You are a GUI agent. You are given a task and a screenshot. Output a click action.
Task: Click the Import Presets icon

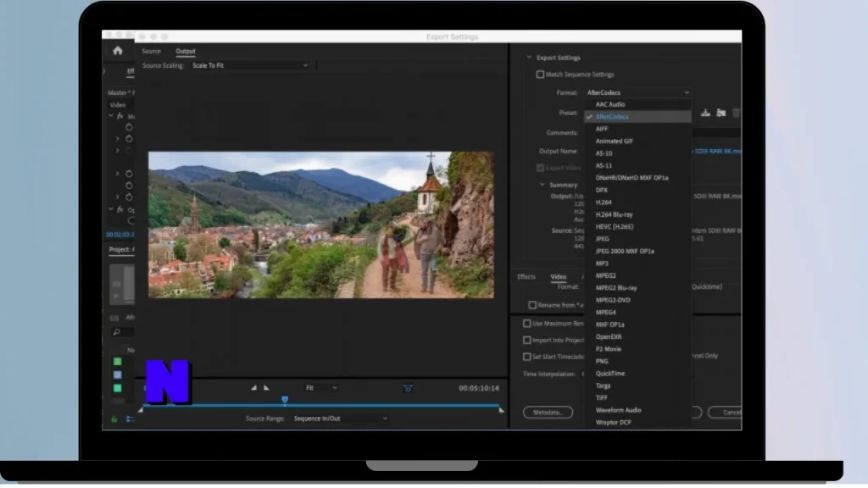(721, 113)
